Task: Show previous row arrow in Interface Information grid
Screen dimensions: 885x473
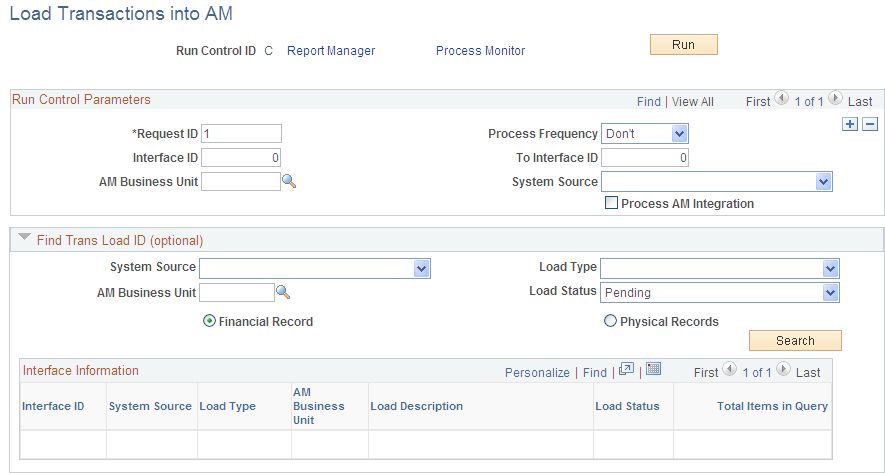Action: pyautogui.click(x=730, y=369)
